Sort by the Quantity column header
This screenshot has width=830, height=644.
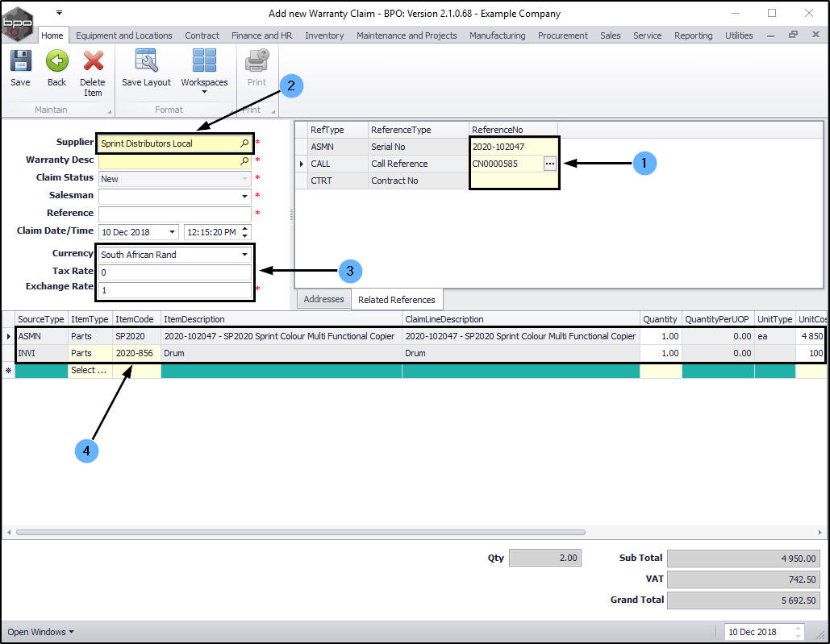click(660, 319)
